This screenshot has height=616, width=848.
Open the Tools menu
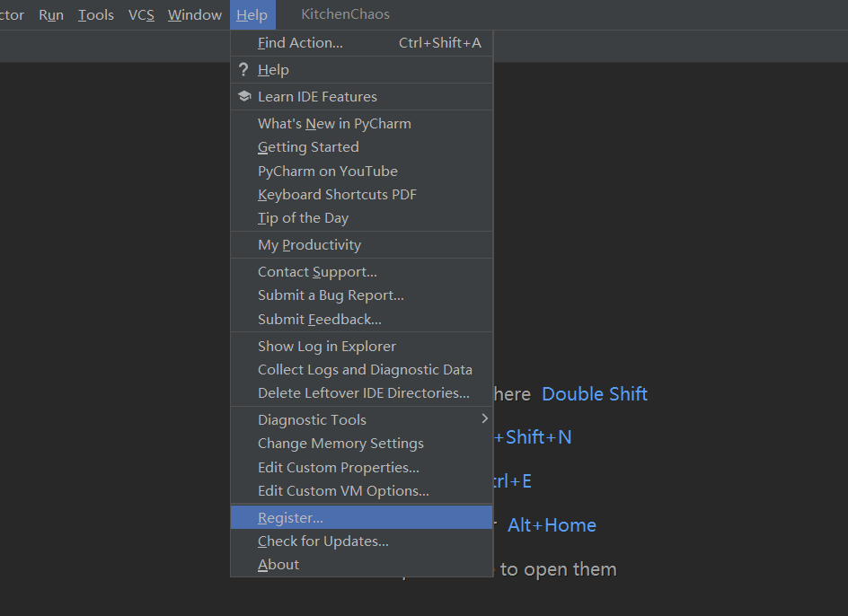(x=96, y=14)
